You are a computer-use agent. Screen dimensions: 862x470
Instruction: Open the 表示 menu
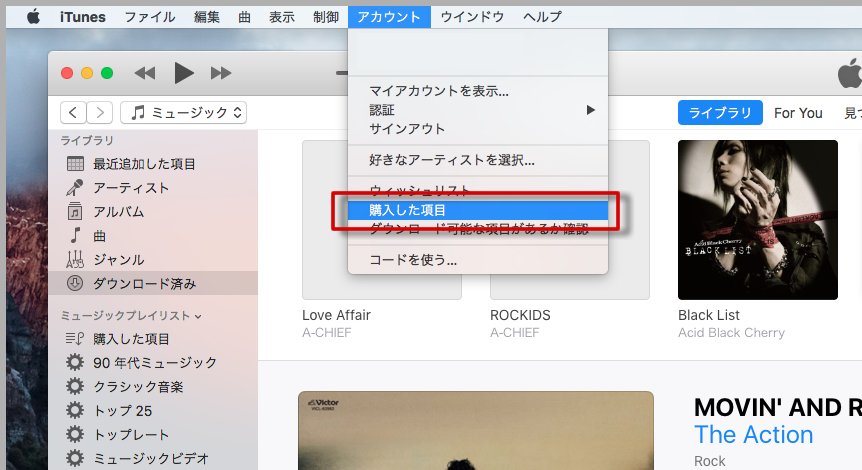click(281, 17)
